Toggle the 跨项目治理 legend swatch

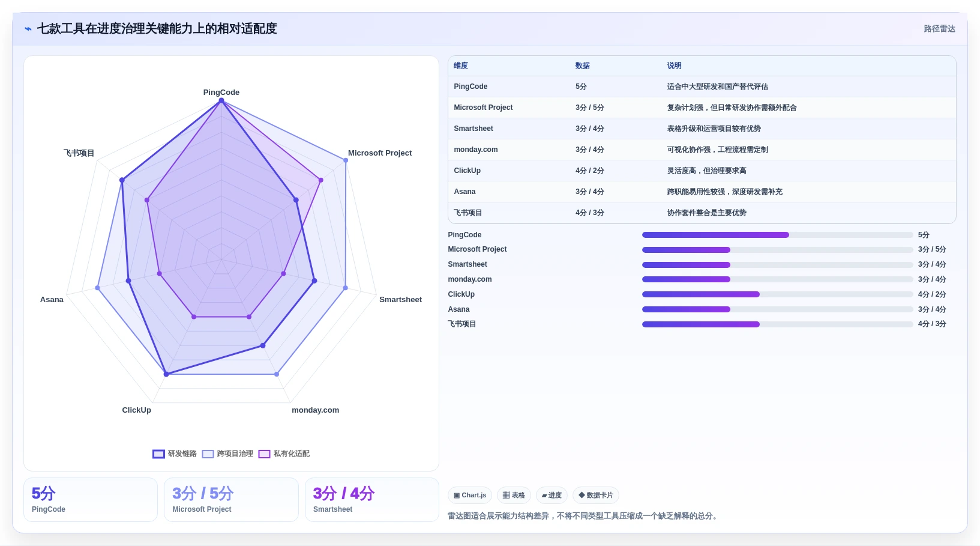coord(208,454)
